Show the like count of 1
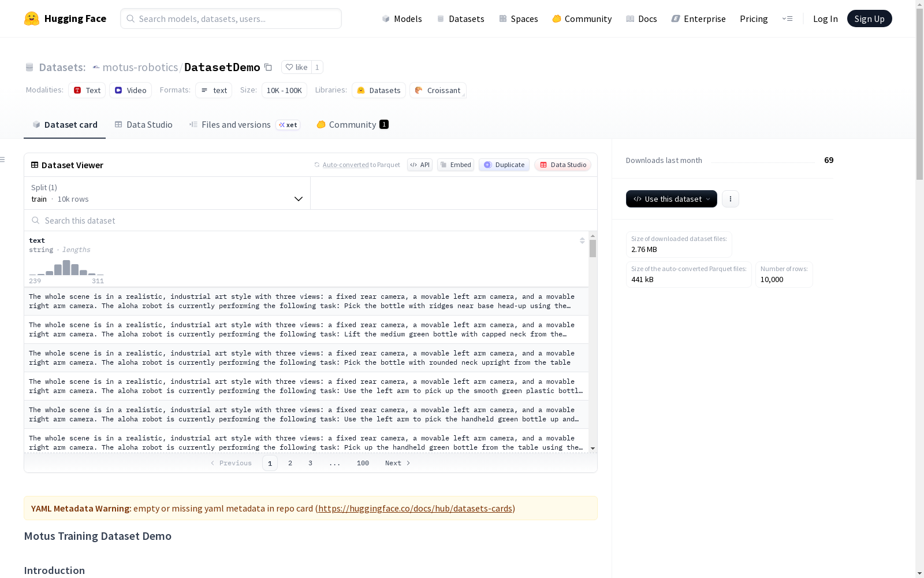Image resolution: width=924 pixels, height=578 pixels. pyautogui.click(x=317, y=67)
